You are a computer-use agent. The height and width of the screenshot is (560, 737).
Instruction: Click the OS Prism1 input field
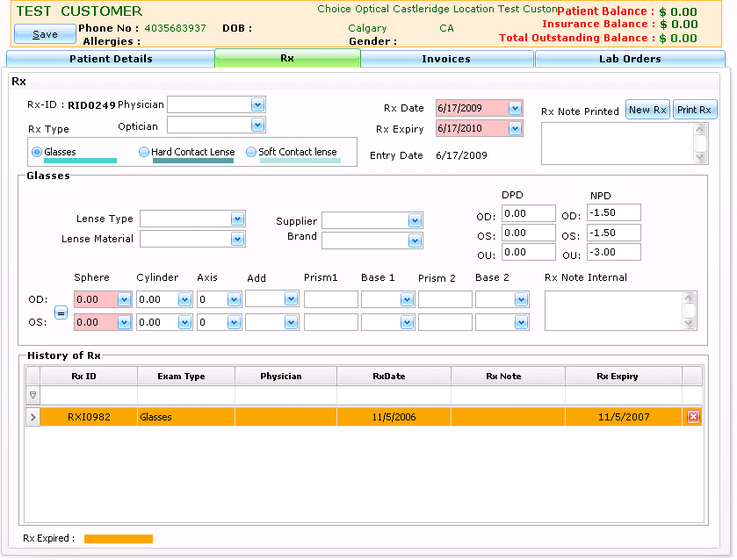coord(331,322)
